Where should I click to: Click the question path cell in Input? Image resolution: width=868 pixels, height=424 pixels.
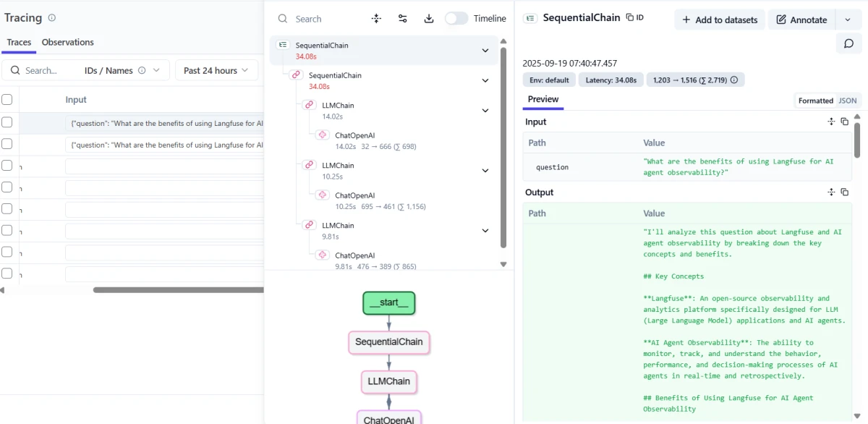click(552, 167)
